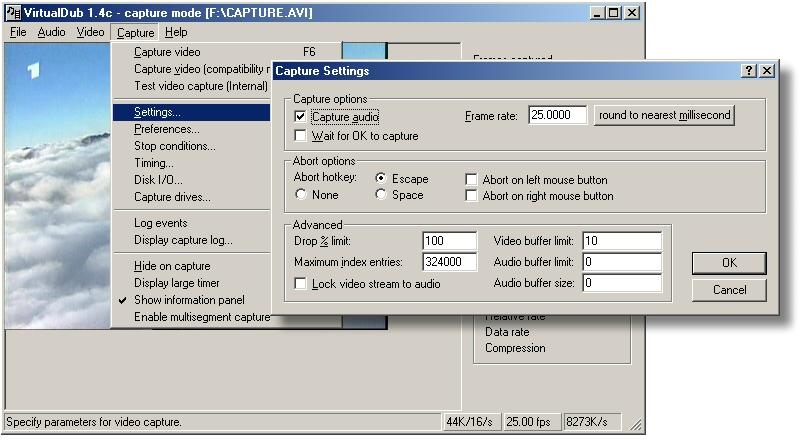This screenshot has width=801, height=442.
Task: Click the Frame rate input field
Action: point(557,115)
